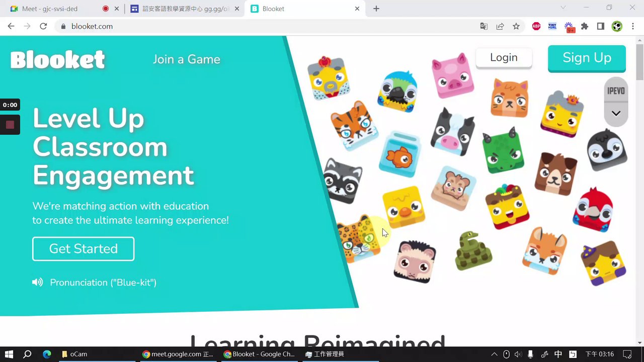This screenshot has height=362, width=644.
Task: Expand the IPEVO panel chevron
Action: (616, 114)
